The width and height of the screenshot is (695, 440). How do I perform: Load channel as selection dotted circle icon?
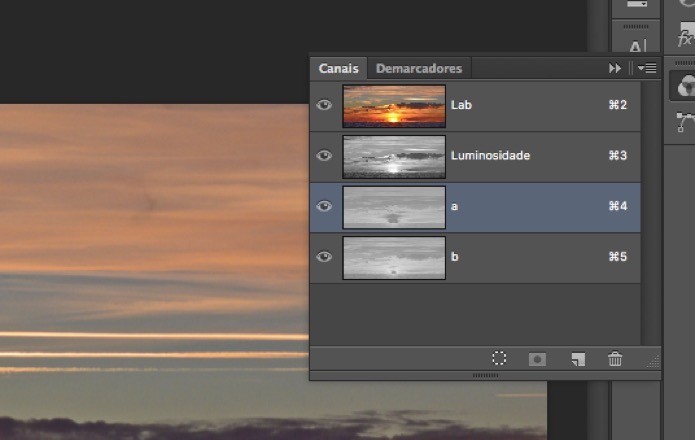[x=499, y=358]
